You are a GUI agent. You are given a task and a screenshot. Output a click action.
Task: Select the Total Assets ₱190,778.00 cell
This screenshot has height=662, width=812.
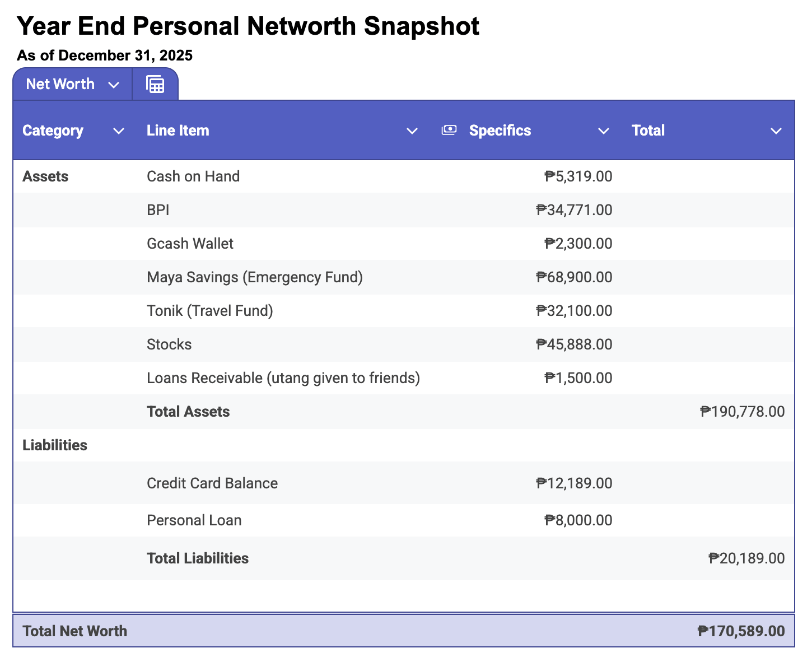tap(742, 412)
